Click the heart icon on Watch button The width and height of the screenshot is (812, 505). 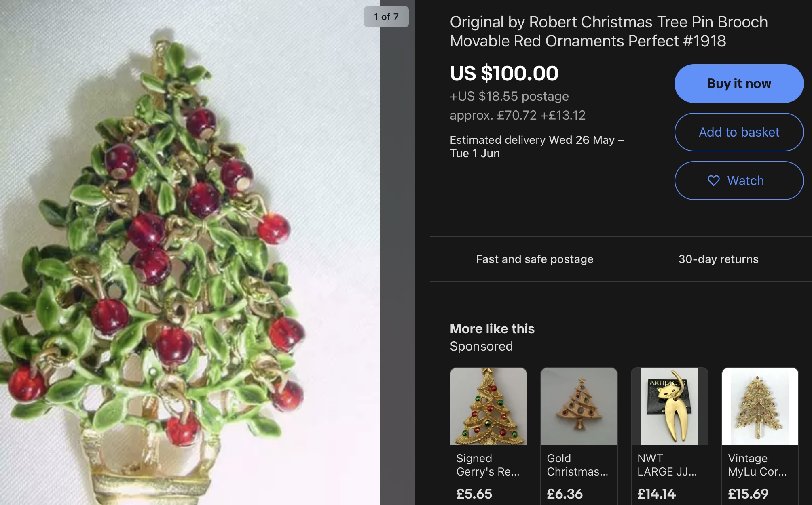pos(714,181)
